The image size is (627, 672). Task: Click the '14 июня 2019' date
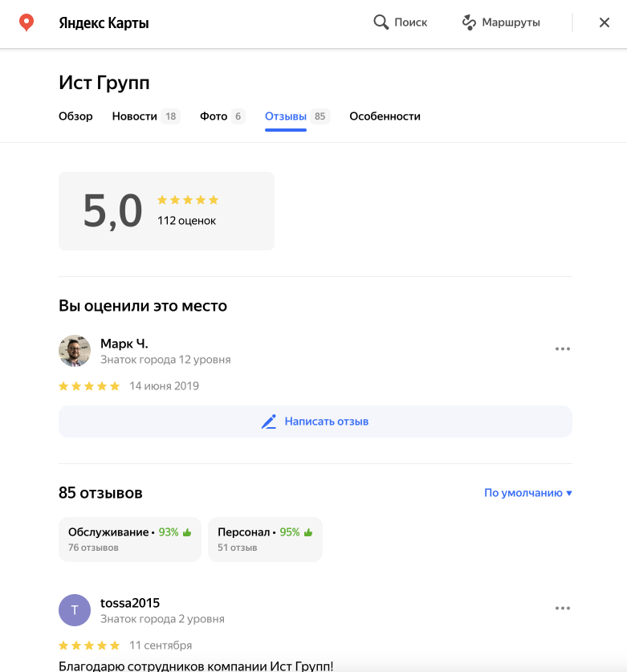(164, 386)
